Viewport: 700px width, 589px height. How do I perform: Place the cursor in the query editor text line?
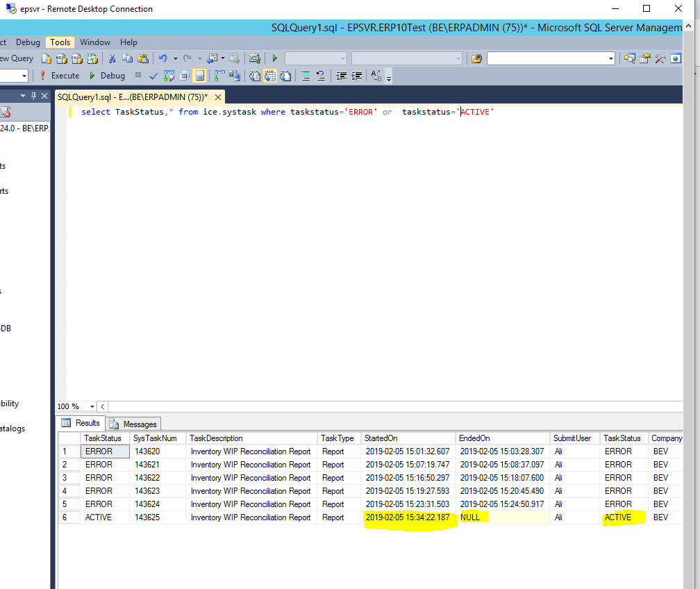287,112
